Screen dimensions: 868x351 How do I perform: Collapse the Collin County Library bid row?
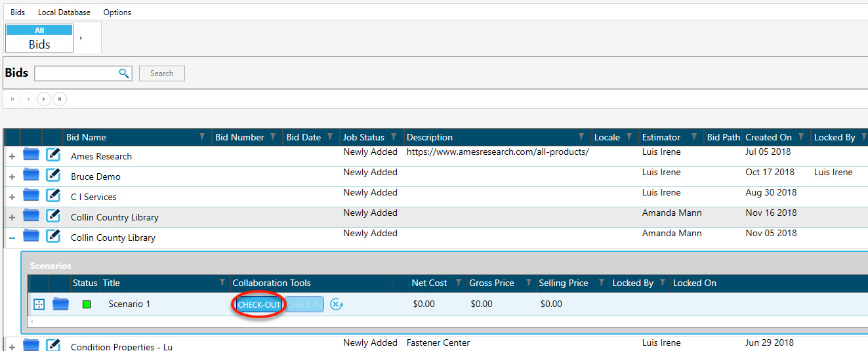point(12,238)
